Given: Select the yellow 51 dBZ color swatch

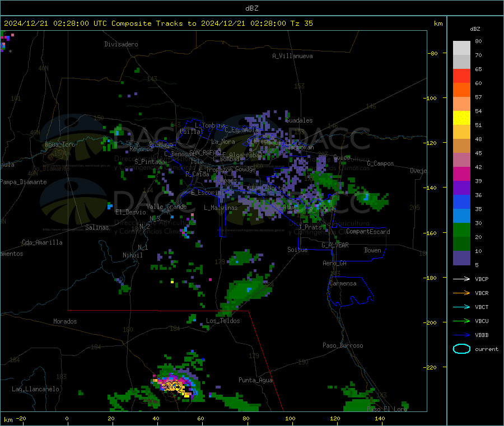Looking at the screenshot, I should 461,118.
